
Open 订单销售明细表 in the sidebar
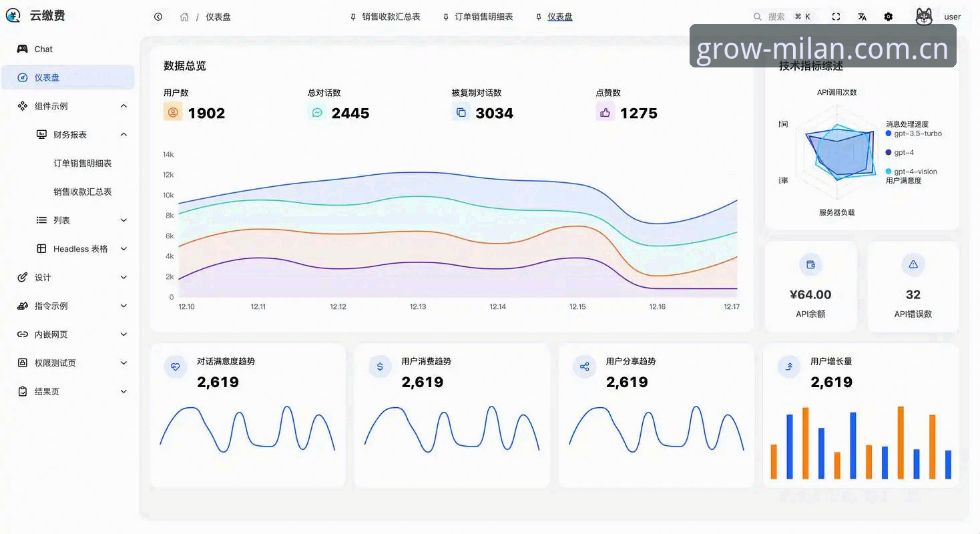pyautogui.click(x=83, y=164)
